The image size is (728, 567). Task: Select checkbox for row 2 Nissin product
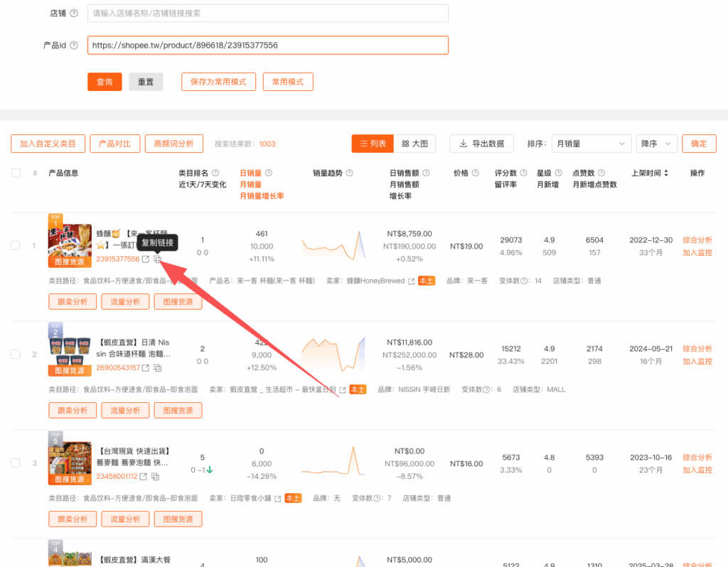pos(16,355)
